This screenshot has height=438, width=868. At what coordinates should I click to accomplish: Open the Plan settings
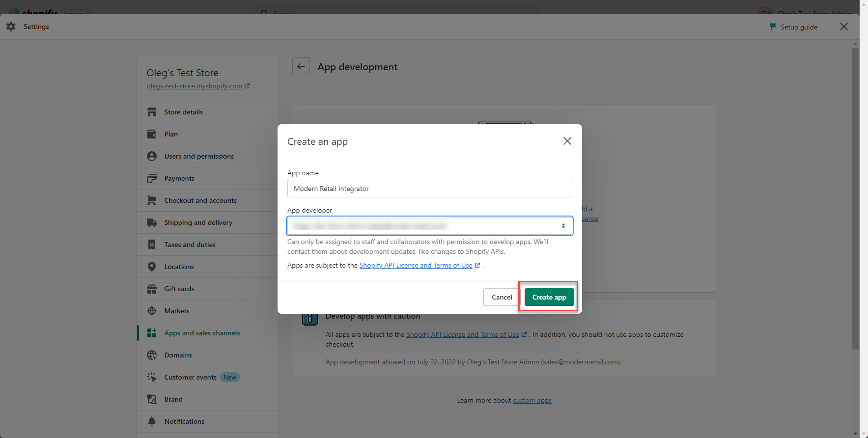(208, 134)
